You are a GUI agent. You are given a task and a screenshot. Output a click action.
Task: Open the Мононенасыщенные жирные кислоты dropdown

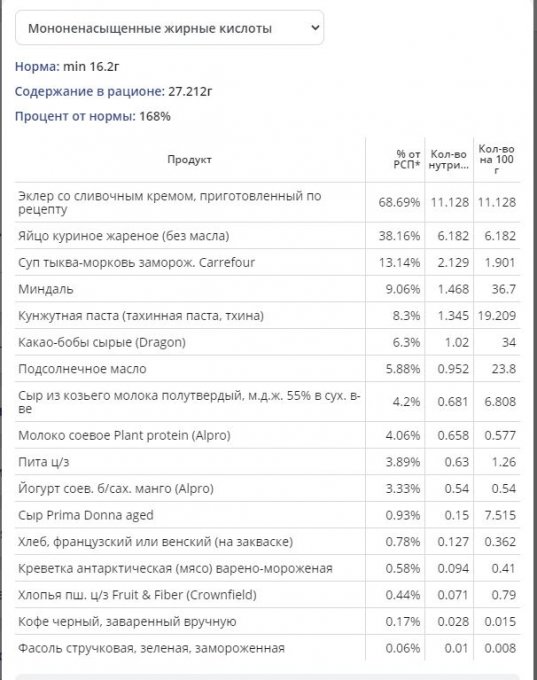click(169, 28)
